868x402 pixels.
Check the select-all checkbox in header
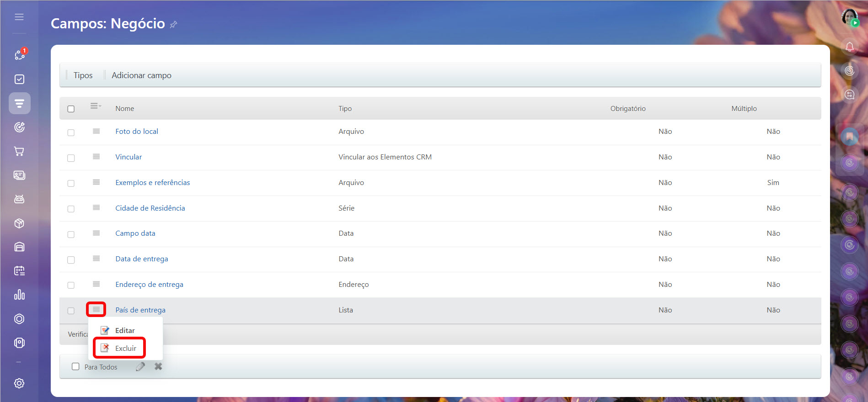click(71, 109)
